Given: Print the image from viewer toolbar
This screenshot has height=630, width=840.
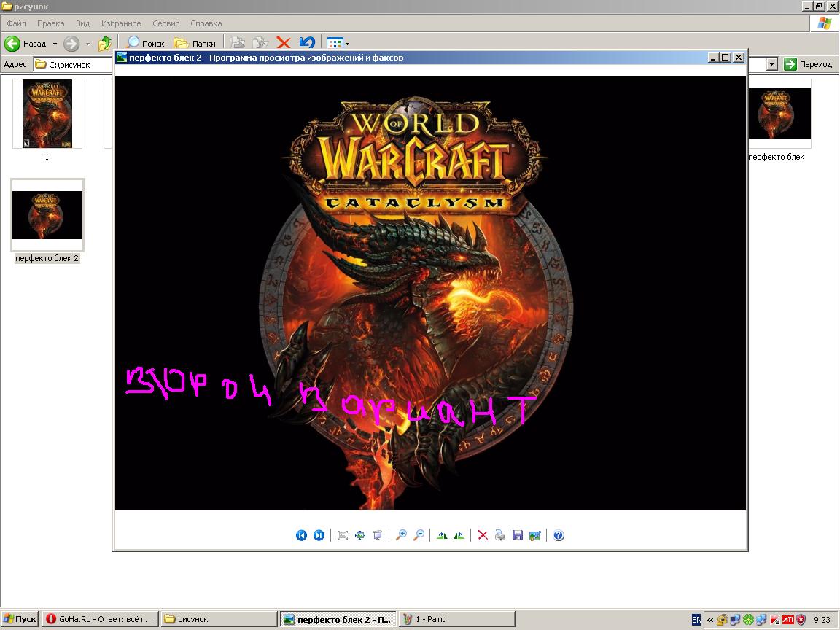Looking at the screenshot, I should click(x=499, y=535).
